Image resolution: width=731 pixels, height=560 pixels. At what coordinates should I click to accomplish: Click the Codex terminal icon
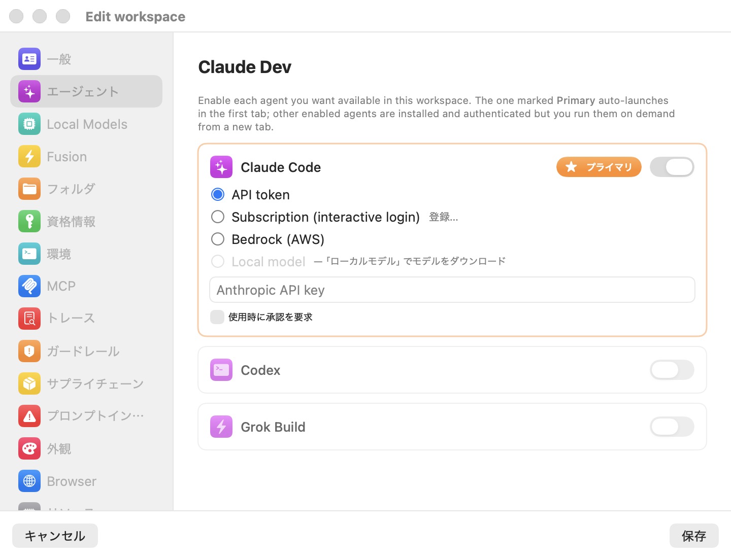click(x=221, y=370)
